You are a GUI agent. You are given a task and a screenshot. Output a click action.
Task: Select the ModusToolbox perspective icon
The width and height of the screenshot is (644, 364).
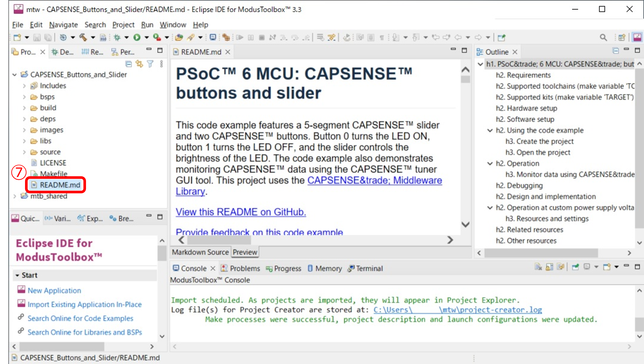coord(637,37)
